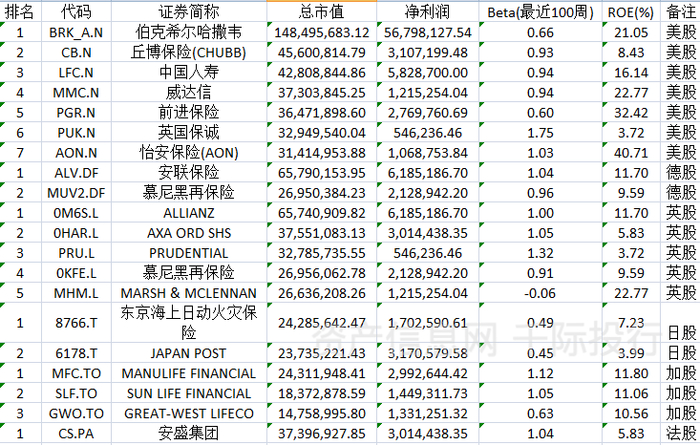This screenshot has height=445, width=700.
Task: Select the 安盛集团 name cell
Action: point(189,433)
